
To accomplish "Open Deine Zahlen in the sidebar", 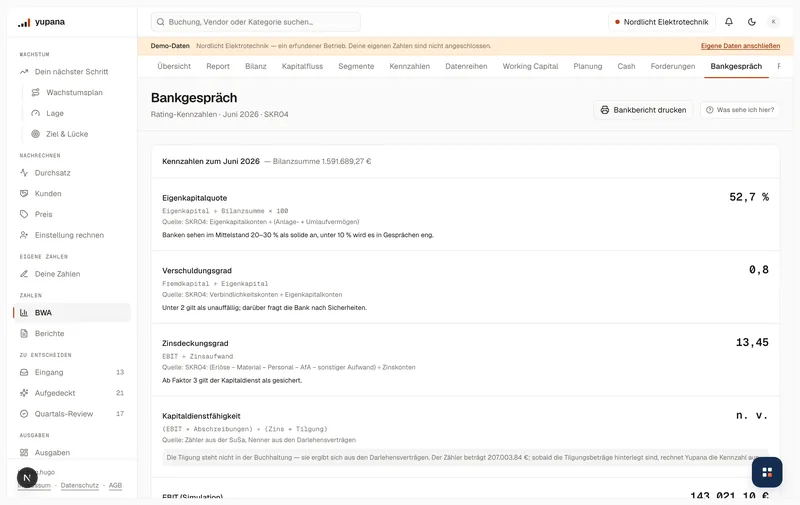I will [x=58, y=274].
